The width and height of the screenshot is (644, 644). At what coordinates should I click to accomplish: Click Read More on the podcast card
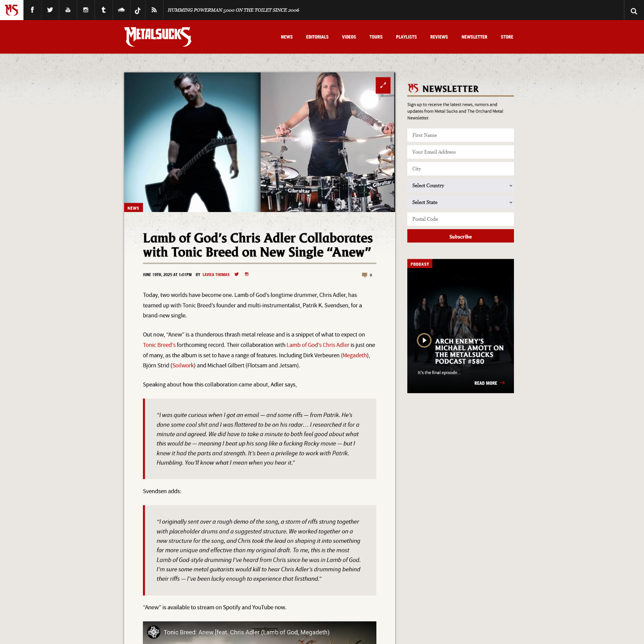pos(489,383)
